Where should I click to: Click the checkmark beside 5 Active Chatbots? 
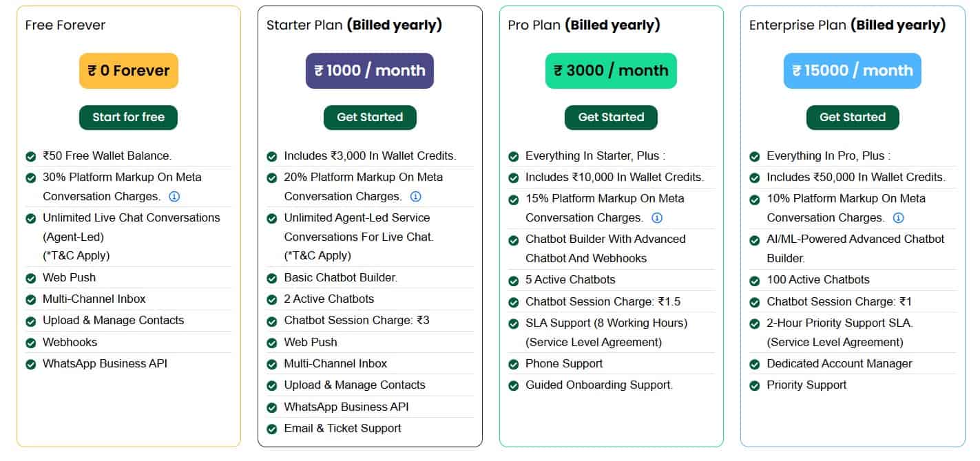coord(512,279)
